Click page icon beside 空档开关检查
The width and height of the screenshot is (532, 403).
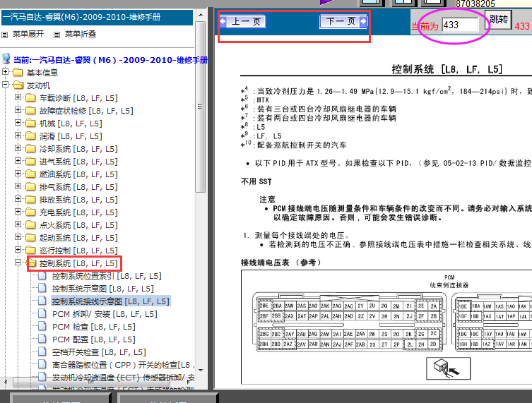coord(42,351)
